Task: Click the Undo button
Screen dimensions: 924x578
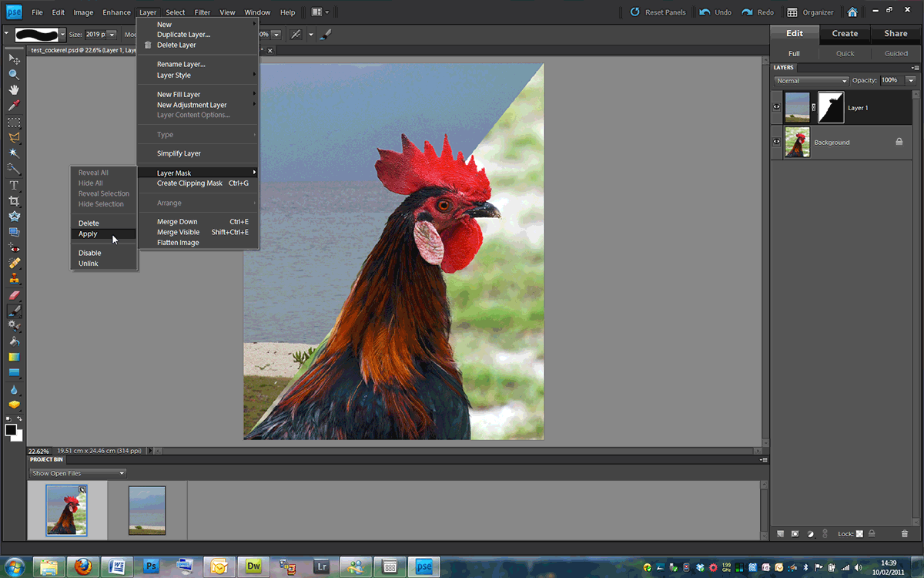Action: [715, 12]
